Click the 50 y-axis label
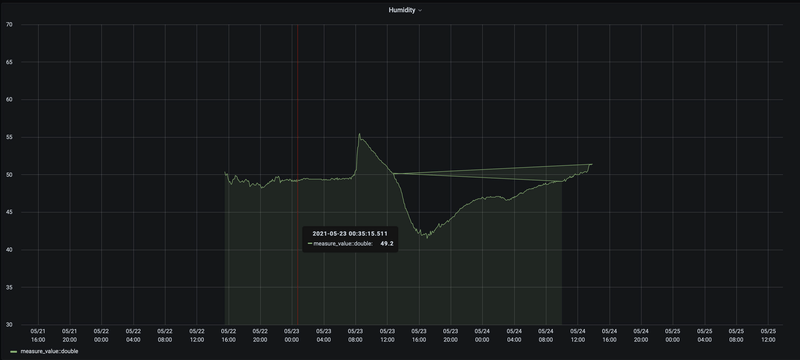The width and height of the screenshot is (800, 360). (x=9, y=174)
